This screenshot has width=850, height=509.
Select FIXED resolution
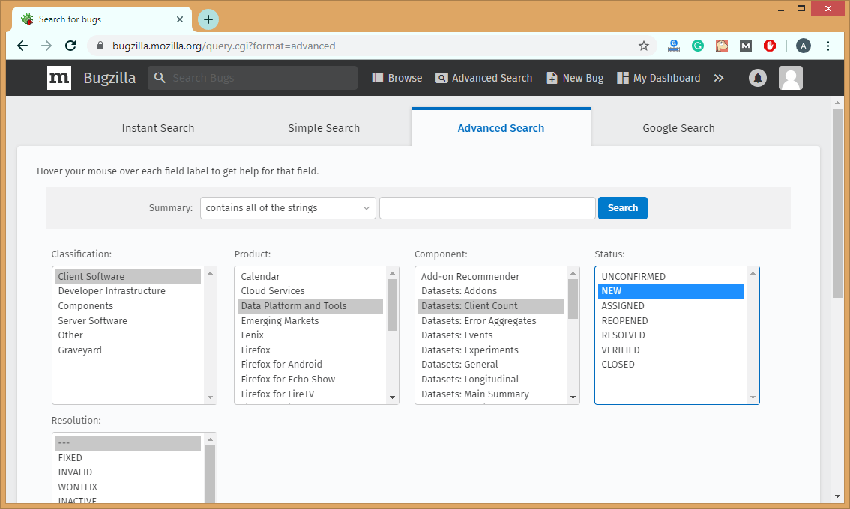tap(127, 458)
